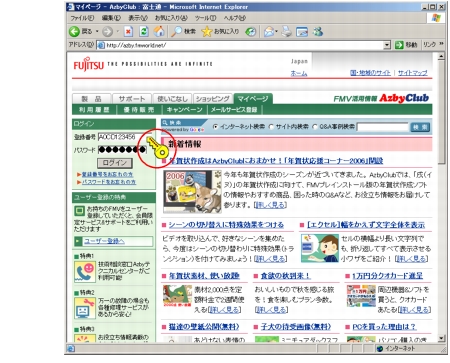Open the キャンペーン submenu item

point(184,110)
